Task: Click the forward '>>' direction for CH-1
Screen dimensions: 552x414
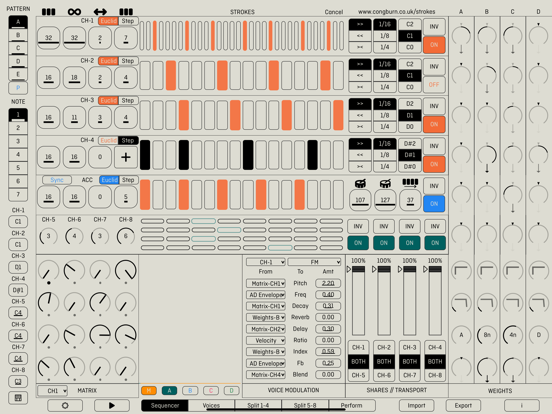Action: click(360, 24)
